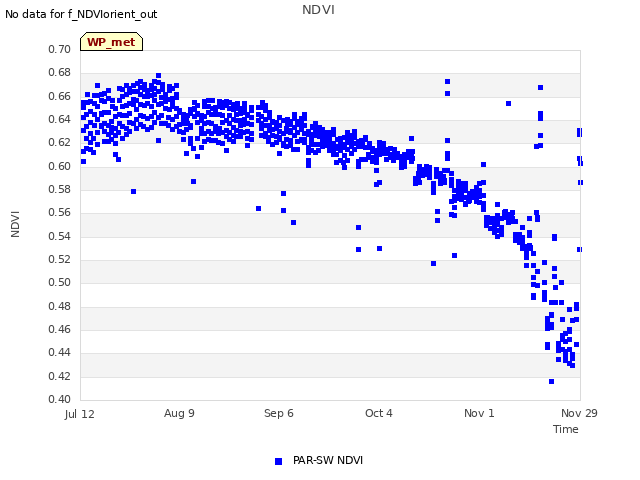Click the 0.42 y-axis value
The image size is (640, 480).
[x=60, y=376]
